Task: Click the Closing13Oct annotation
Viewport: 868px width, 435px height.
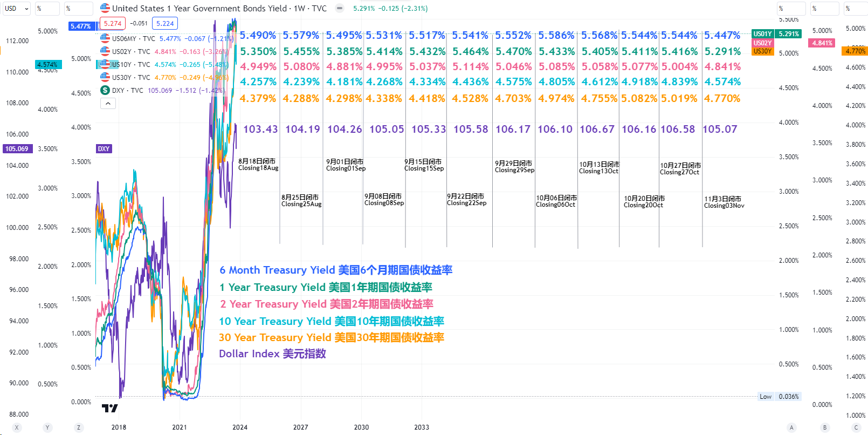Action: pos(599,168)
